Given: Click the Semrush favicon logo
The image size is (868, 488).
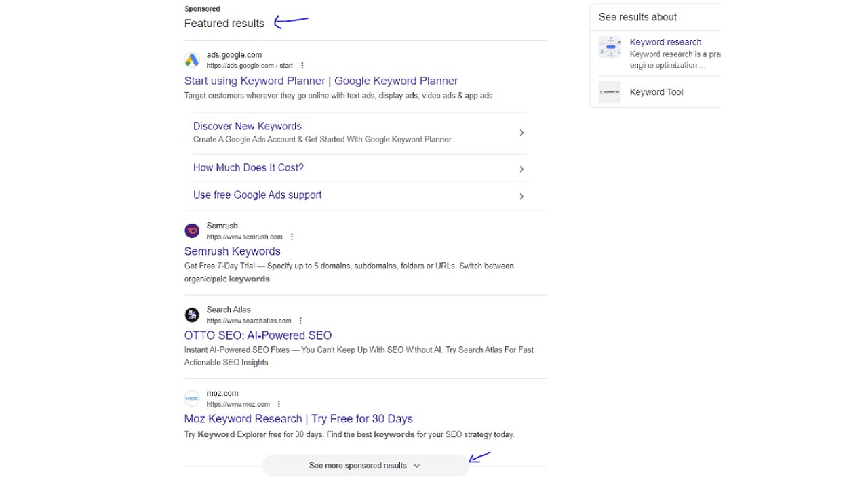Looking at the screenshot, I should pos(192,231).
